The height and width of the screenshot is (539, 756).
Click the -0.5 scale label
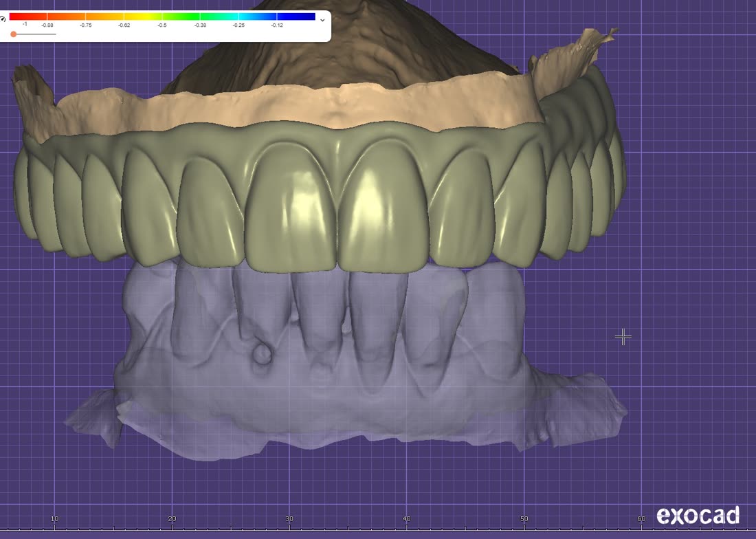[162, 25]
